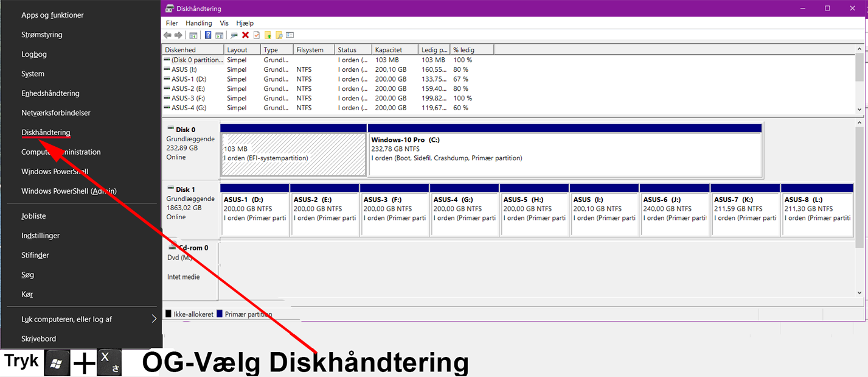868x377 pixels.
Task: Select the (Disk 0 partition...) row text
Action: (197, 60)
